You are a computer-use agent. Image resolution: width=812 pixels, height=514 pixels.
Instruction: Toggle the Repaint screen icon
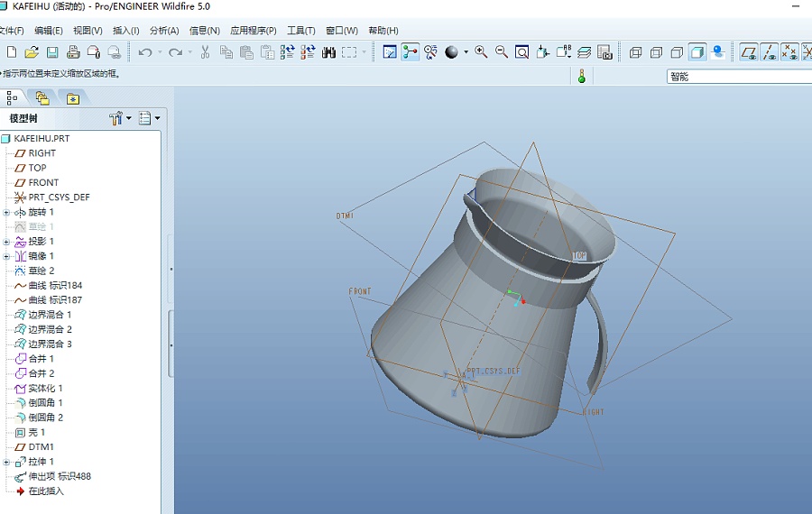[x=390, y=52]
